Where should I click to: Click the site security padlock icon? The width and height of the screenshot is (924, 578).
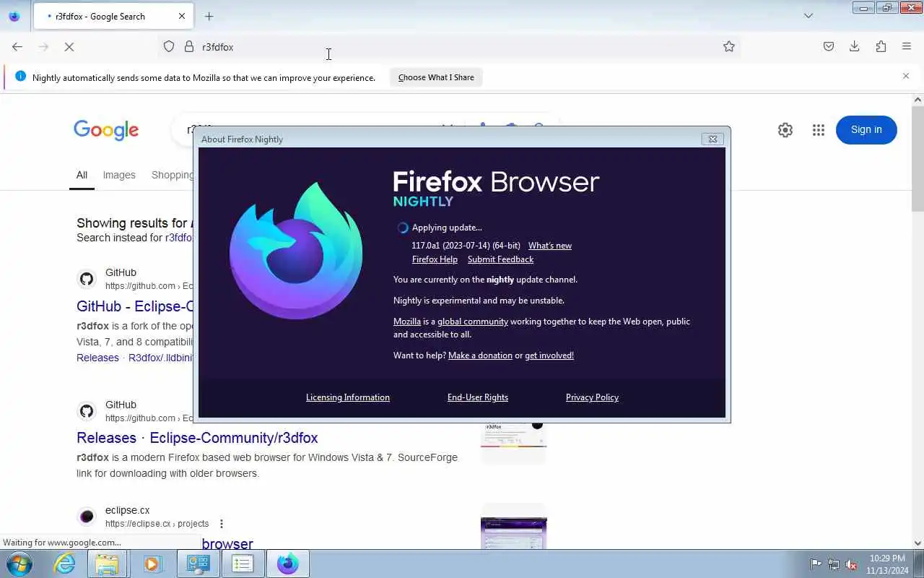coord(189,47)
